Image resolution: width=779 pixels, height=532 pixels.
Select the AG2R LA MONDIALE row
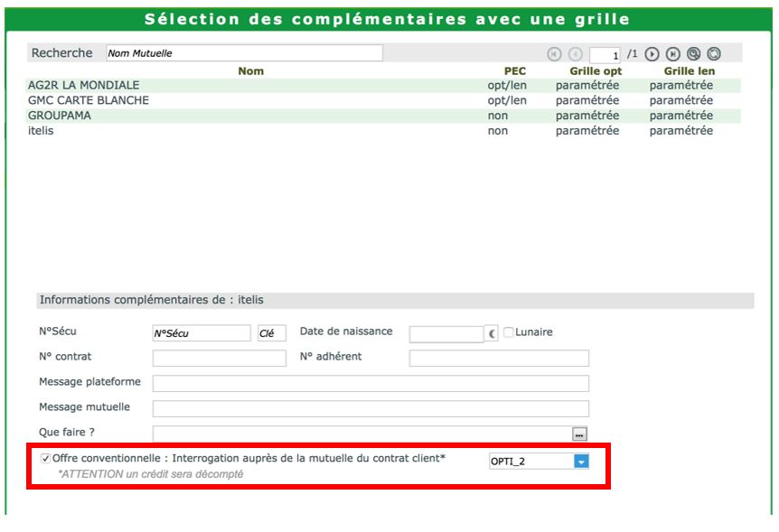[383, 86]
